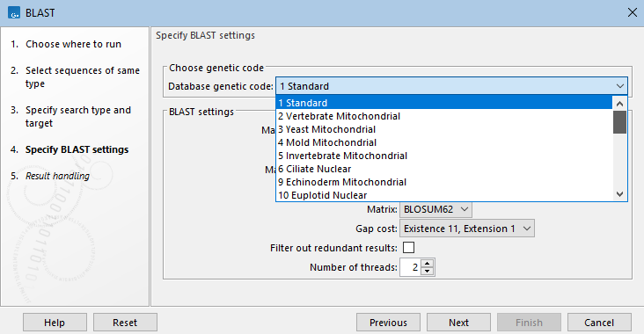
Task: Enable Filter out redundant results checkbox
Action: tap(409, 247)
